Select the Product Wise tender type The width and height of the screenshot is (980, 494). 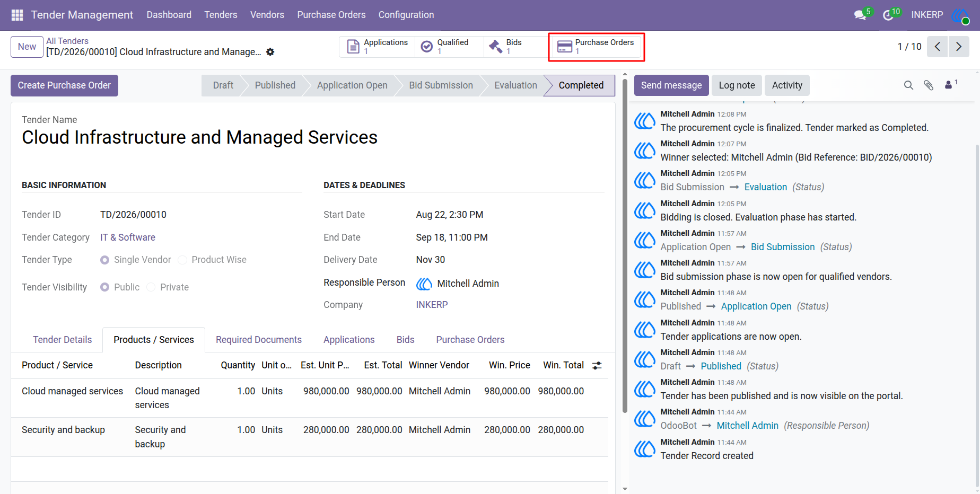pos(182,260)
